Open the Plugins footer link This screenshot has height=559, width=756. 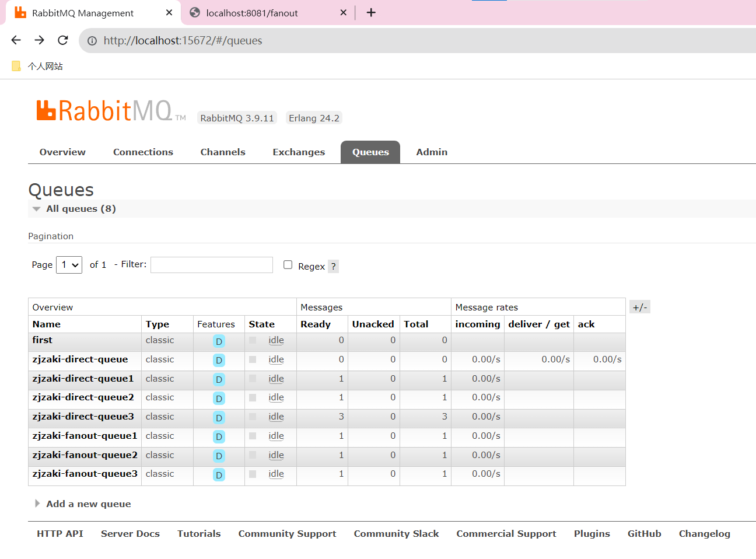tap(591, 533)
